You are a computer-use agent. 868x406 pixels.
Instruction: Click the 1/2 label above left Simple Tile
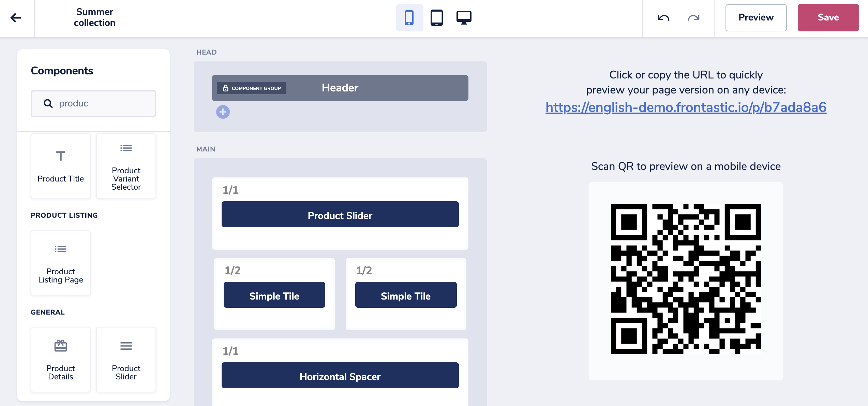233,270
